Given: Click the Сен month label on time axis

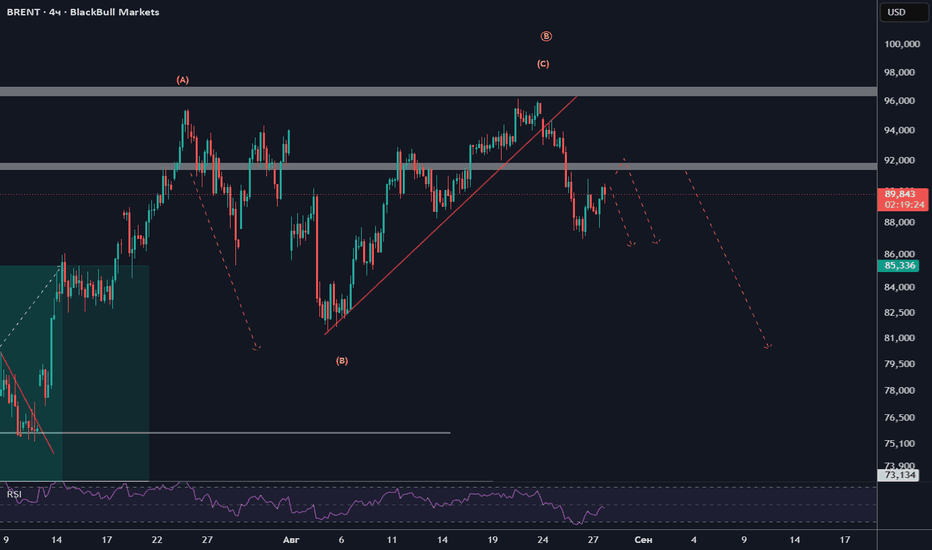Looking at the screenshot, I should (643, 540).
